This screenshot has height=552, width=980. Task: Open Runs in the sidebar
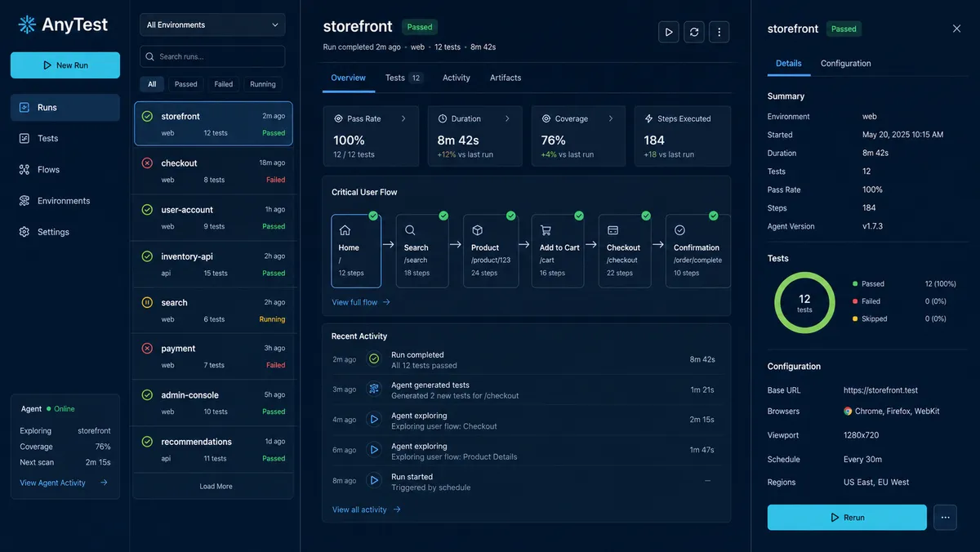(x=65, y=107)
